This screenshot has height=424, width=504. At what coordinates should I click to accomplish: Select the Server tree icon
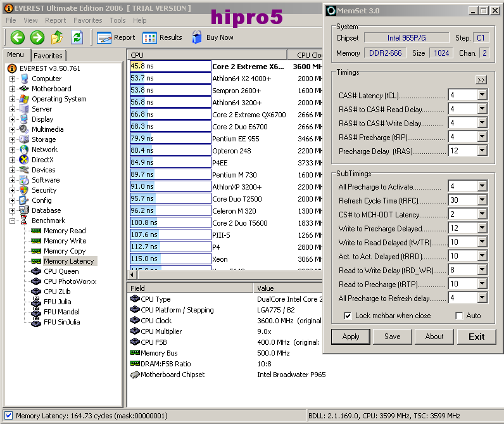(x=24, y=109)
